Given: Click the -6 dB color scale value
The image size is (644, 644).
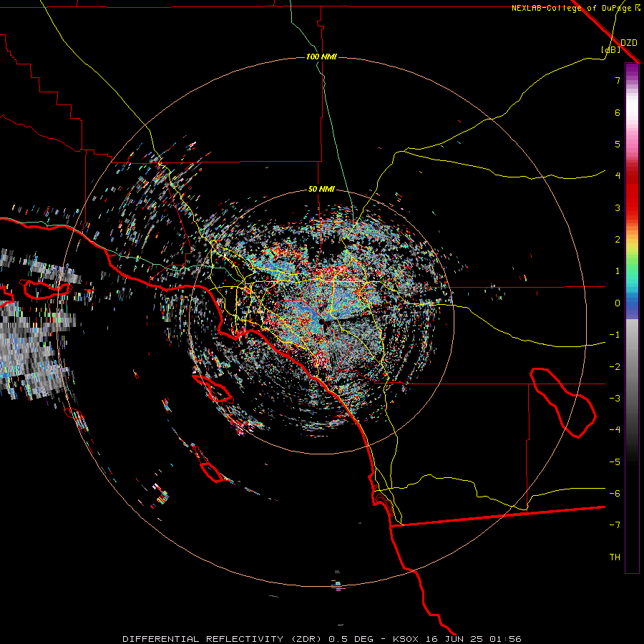Looking at the screenshot, I should click(x=615, y=494).
